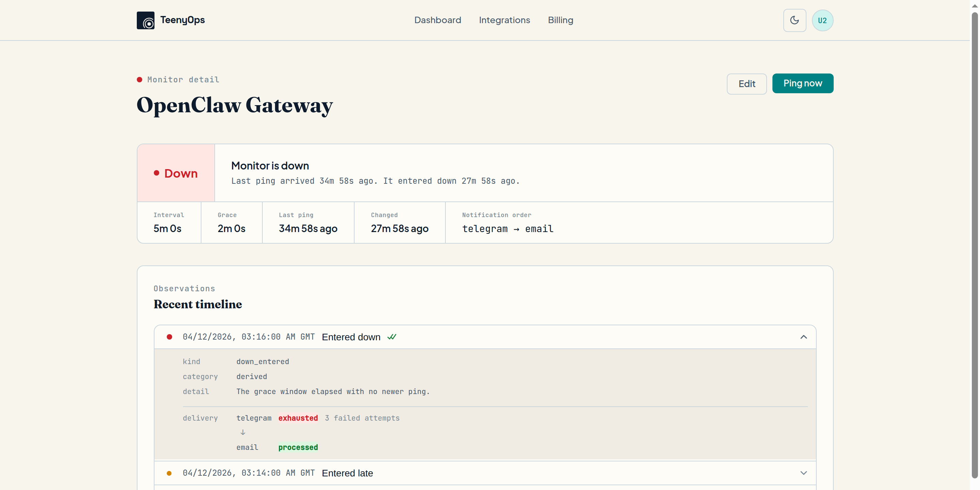Open the U2 user avatar menu
The height and width of the screenshot is (490, 980).
(x=822, y=20)
